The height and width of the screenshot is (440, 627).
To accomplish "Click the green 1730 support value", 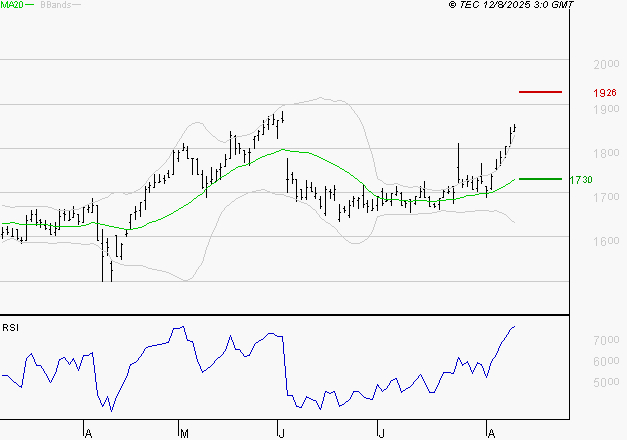I will tap(581, 180).
